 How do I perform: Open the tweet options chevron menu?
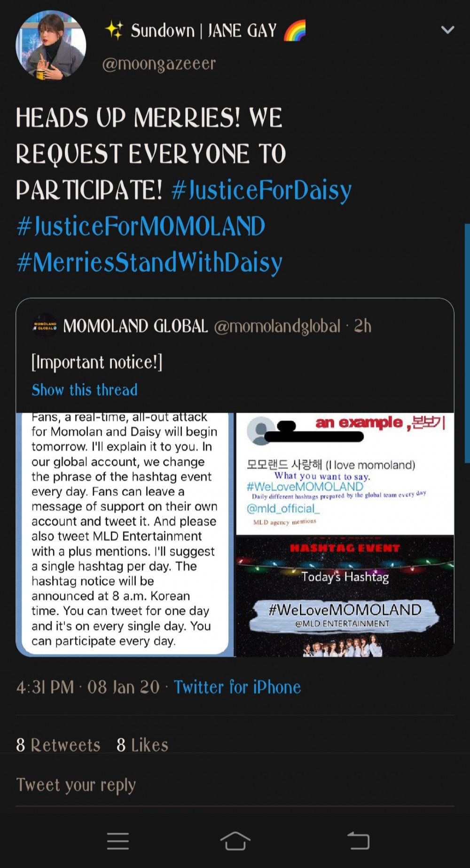tap(447, 30)
